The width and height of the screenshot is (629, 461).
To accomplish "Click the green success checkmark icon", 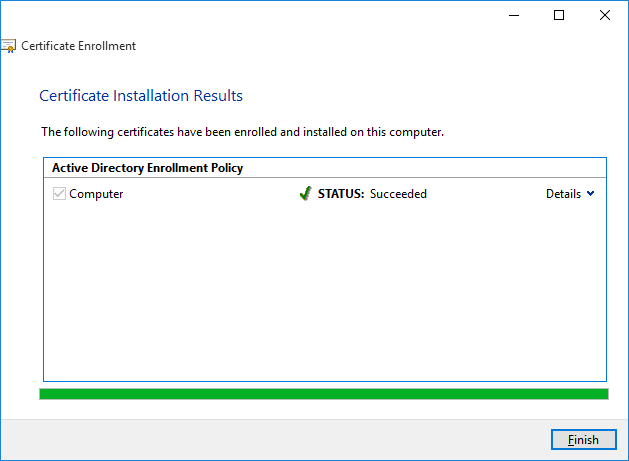I will point(305,194).
